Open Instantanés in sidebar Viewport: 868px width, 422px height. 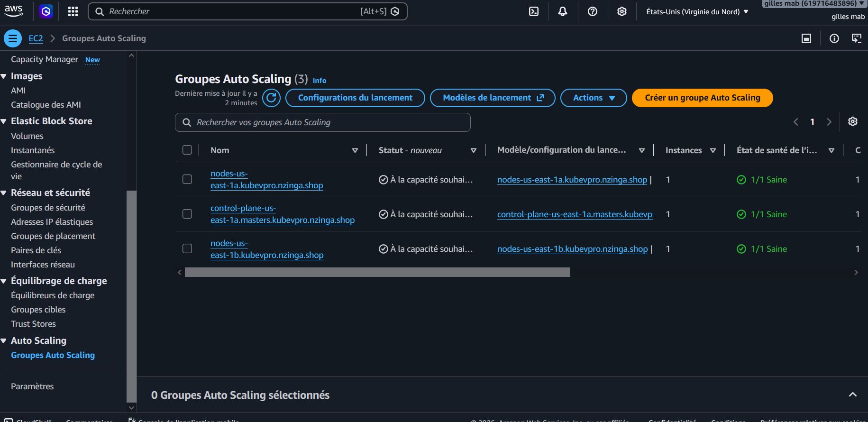pyautogui.click(x=33, y=150)
